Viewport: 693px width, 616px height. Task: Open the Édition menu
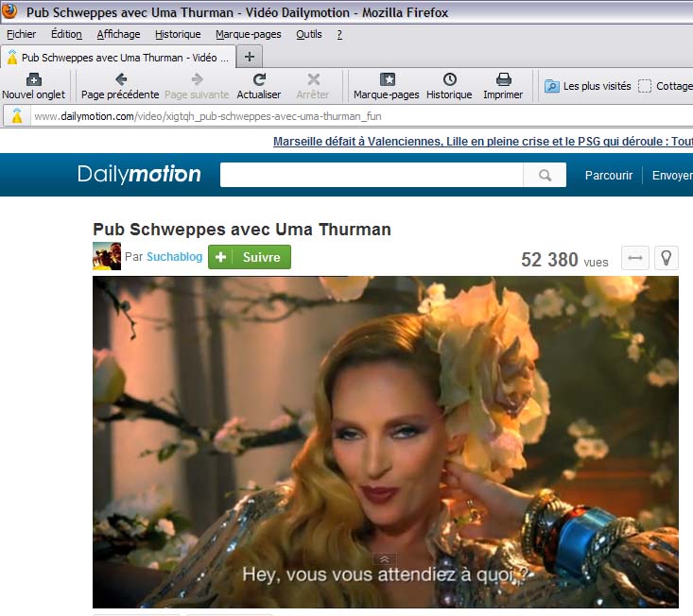(x=66, y=34)
